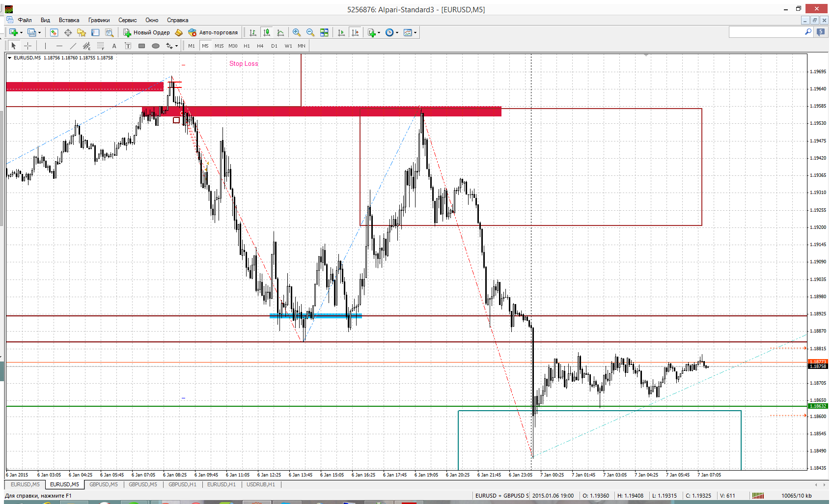This screenshot has height=504, width=833.
Task: Open the Periods clock icon
Action: coord(389,32)
